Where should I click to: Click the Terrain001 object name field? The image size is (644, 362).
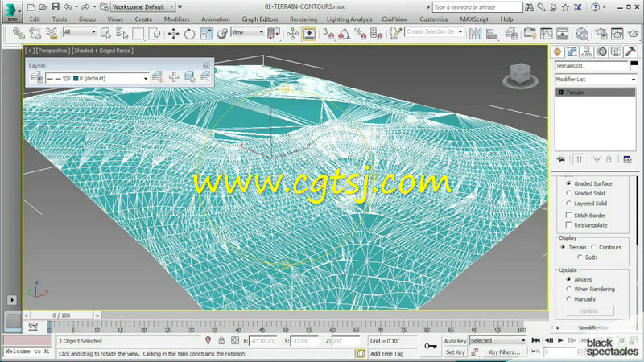coord(592,66)
